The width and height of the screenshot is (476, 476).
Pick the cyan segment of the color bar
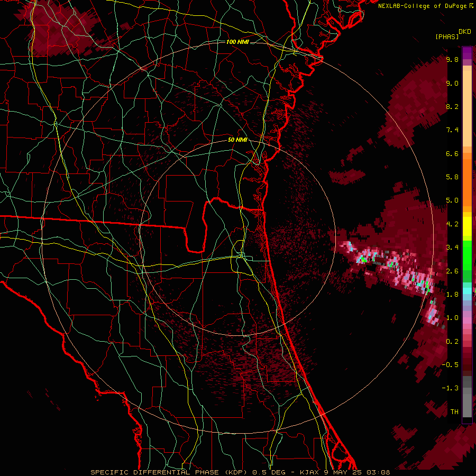point(467,290)
